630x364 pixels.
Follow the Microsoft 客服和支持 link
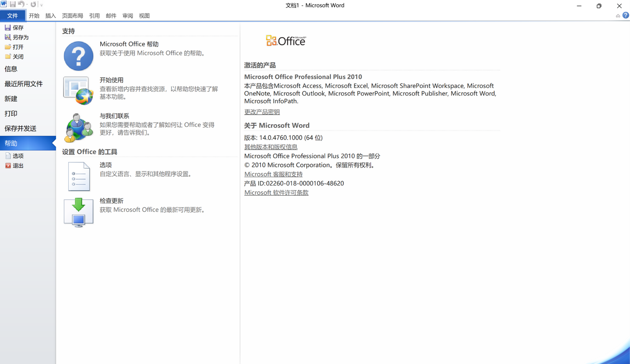[x=273, y=174]
